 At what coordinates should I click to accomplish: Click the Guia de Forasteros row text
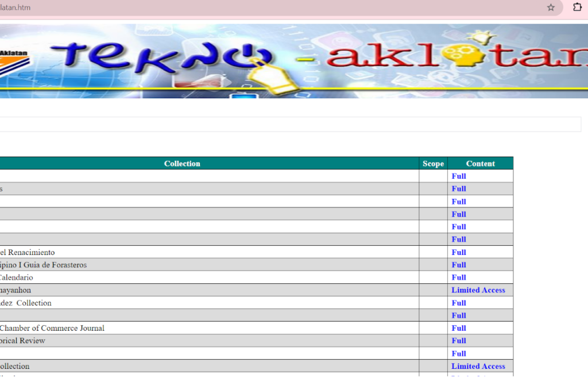43,265
